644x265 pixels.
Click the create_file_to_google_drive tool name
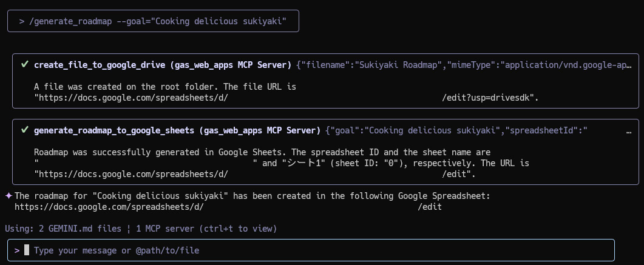pyautogui.click(x=100, y=65)
